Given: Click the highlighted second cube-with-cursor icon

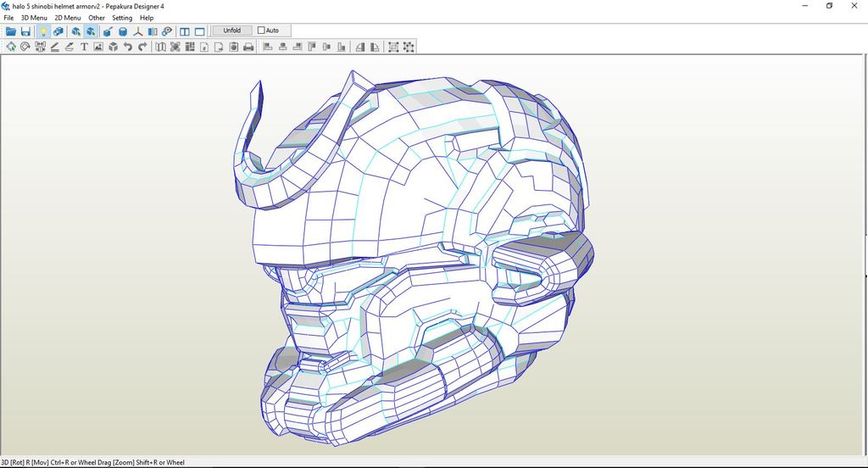Looking at the screenshot, I should (91, 31).
